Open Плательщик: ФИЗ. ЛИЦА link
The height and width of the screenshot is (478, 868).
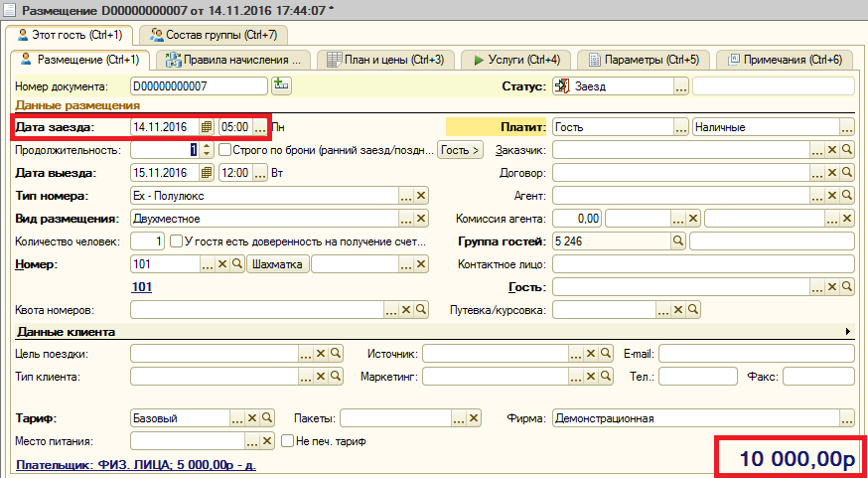coord(136,465)
